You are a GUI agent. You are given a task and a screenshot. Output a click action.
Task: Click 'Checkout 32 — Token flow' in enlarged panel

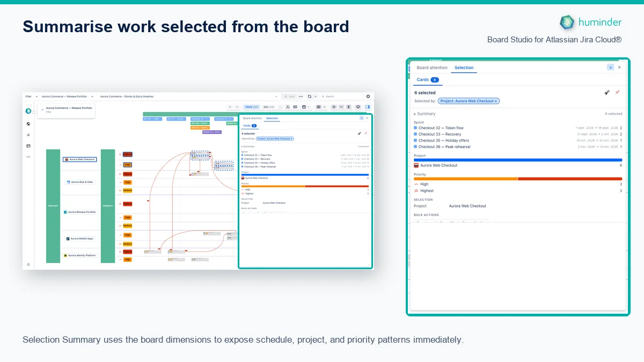pos(441,128)
